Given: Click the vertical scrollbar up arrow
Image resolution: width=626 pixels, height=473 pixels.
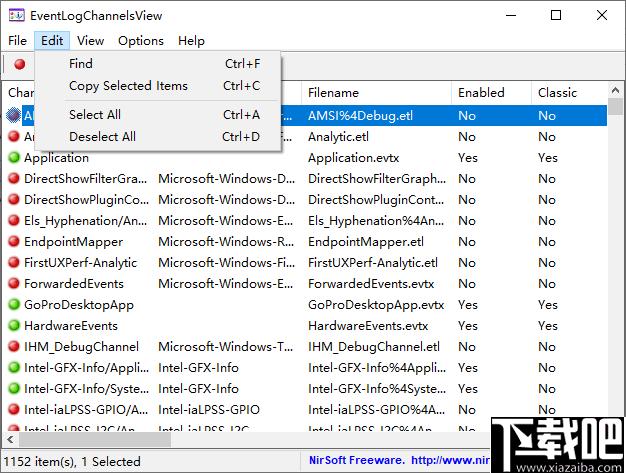Looking at the screenshot, I should (x=615, y=91).
